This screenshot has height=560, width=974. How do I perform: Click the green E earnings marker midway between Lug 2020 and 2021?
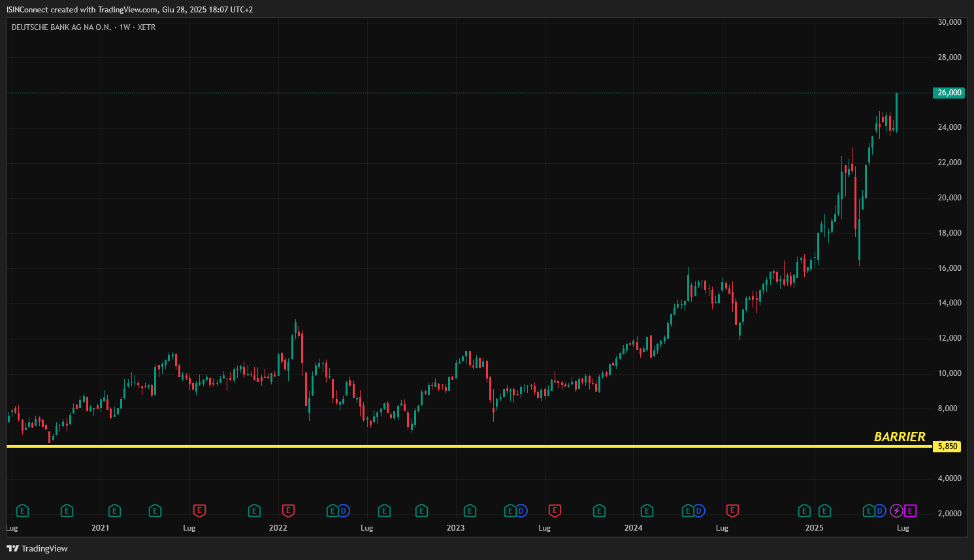[x=67, y=510]
